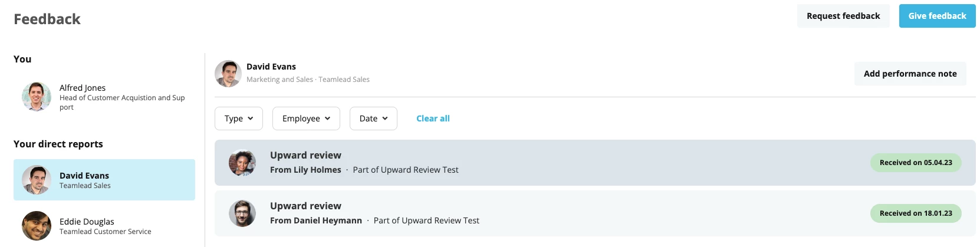This screenshot has width=980, height=247.
Task: Select Eddie Douglas in direct reports
Action: 104,226
